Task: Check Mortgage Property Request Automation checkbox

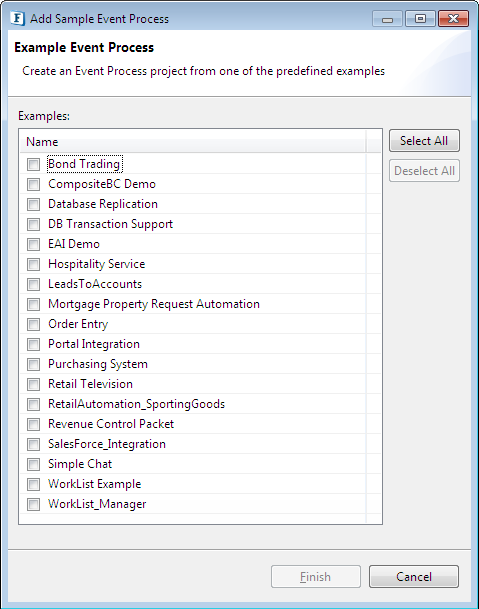Action: click(33, 304)
